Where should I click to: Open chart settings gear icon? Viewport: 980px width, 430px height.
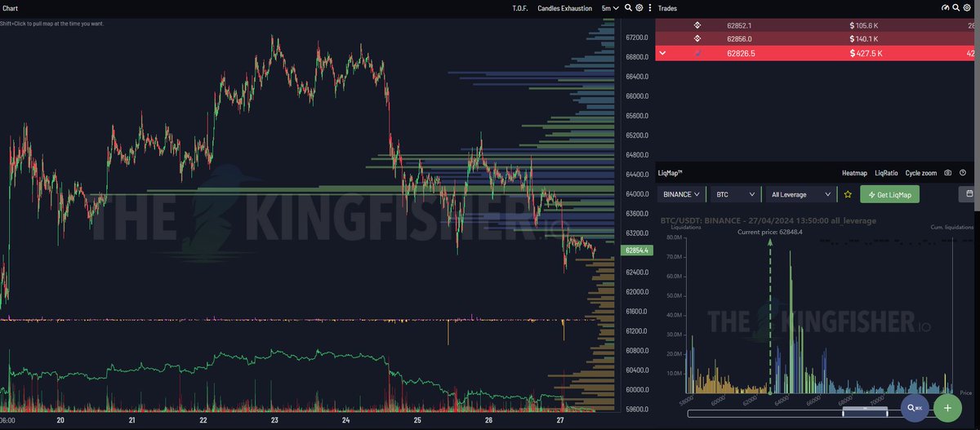pos(639,7)
